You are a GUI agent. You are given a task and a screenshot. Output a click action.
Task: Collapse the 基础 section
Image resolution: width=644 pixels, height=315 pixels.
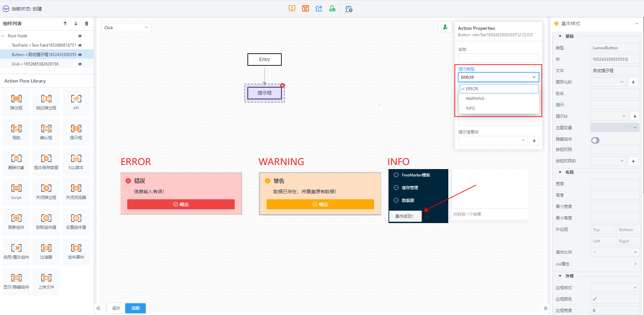(x=560, y=36)
